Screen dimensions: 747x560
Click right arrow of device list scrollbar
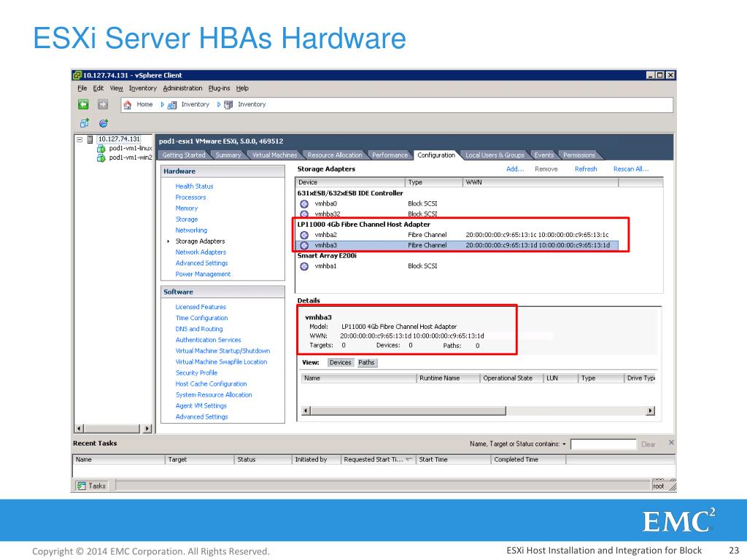click(x=650, y=411)
